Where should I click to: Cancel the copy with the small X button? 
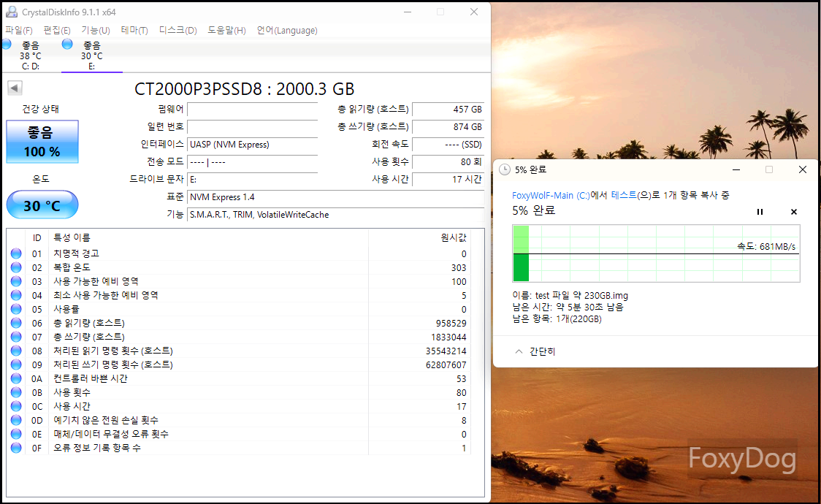pos(794,212)
